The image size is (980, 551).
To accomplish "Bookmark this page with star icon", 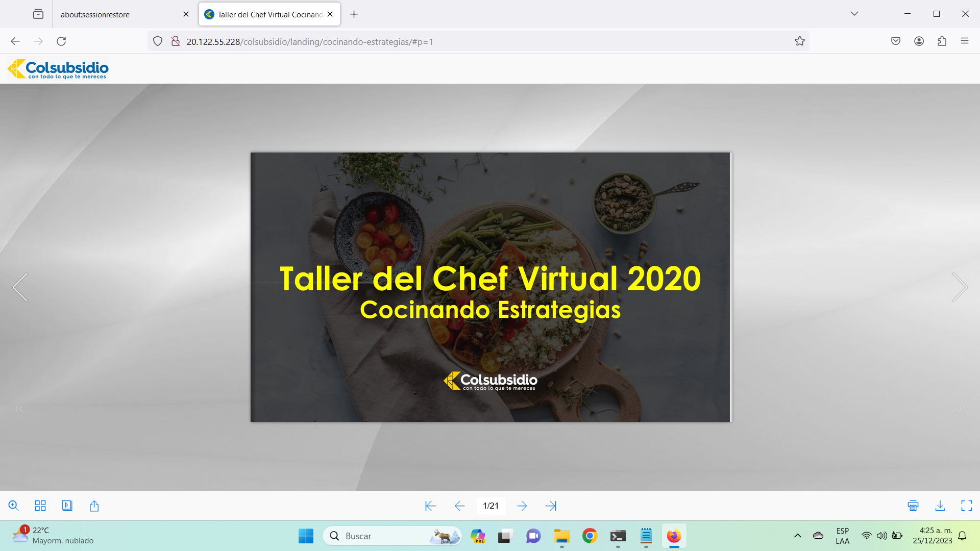I will pyautogui.click(x=800, y=41).
